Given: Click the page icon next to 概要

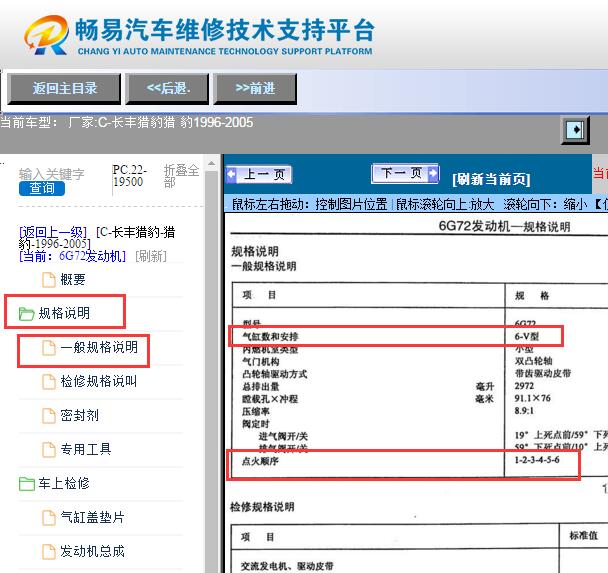Looking at the screenshot, I should 49,280.
